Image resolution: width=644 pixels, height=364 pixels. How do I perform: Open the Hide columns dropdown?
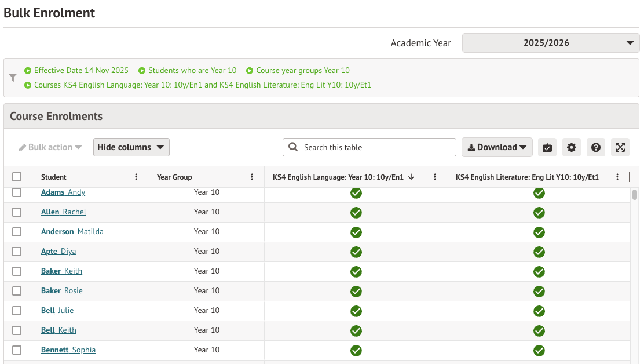[x=131, y=147]
